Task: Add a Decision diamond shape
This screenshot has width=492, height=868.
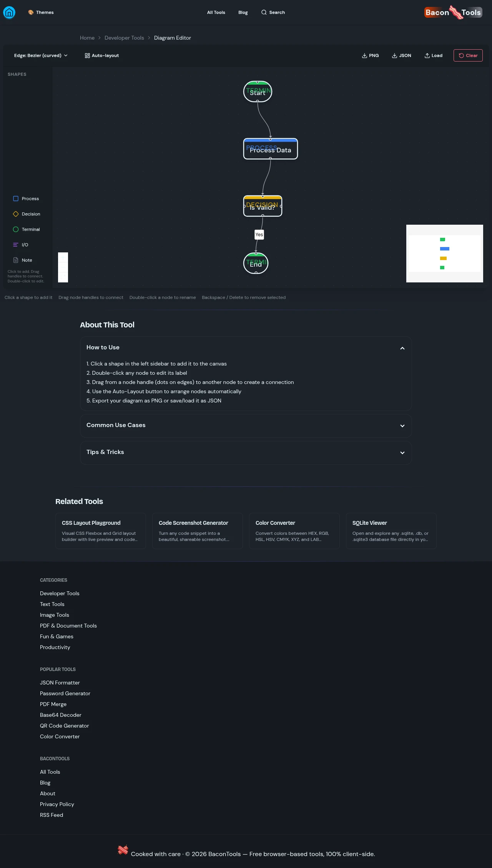Action: click(27, 214)
